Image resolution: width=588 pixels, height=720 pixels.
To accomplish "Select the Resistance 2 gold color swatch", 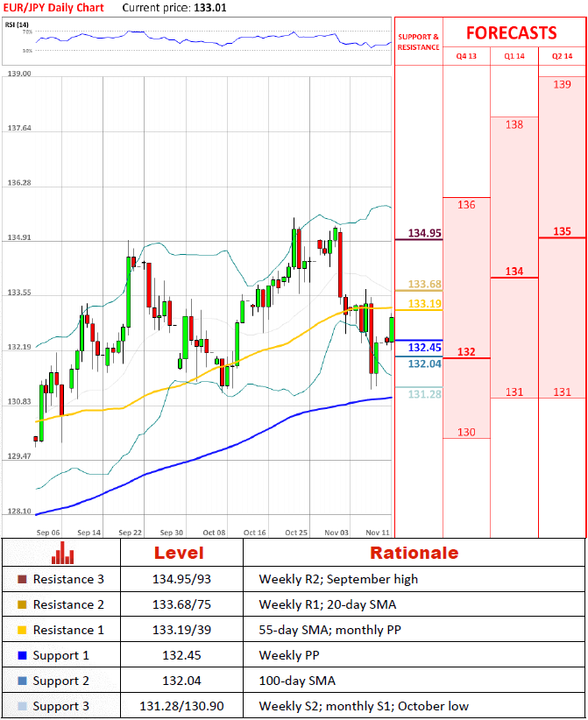I will coord(22,605).
